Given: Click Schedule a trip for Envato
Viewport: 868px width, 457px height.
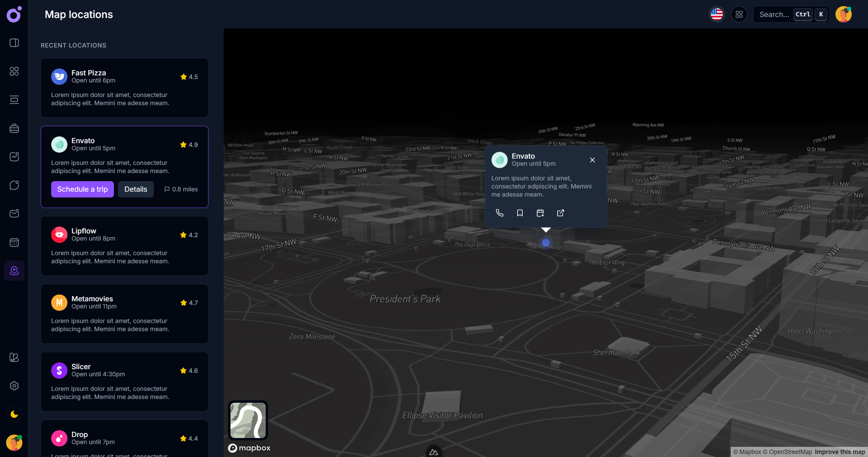Looking at the screenshot, I should pyautogui.click(x=82, y=189).
